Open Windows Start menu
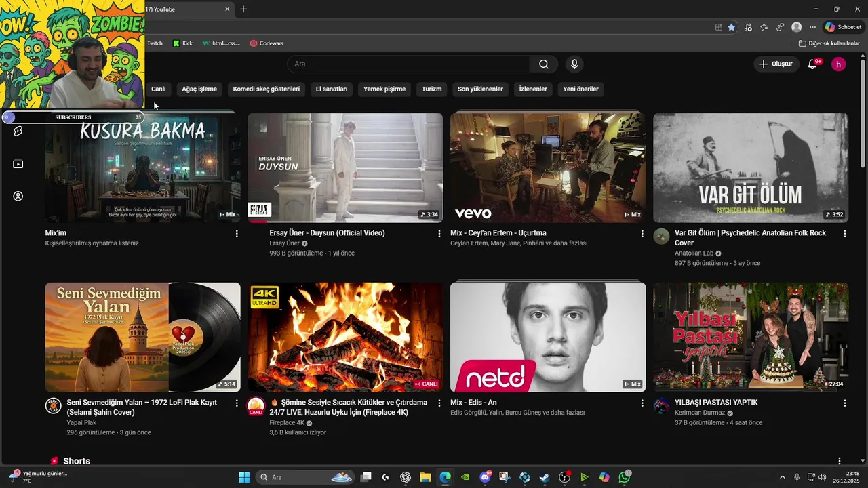 pyautogui.click(x=244, y=477)
